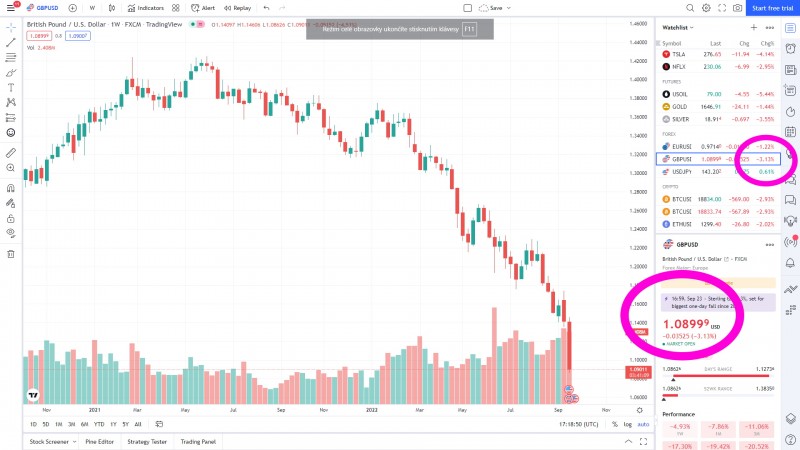
Task: Expand the Watchlist dropdown
Action: 678,27
